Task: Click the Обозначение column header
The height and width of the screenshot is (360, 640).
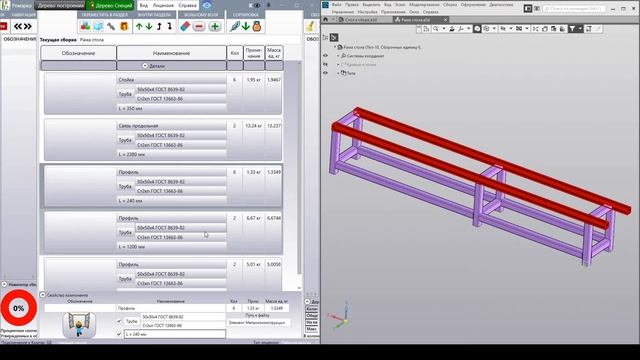Action: click(78, 53)
